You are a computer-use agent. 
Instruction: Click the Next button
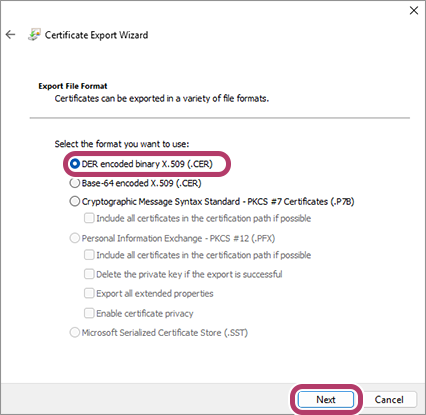pyautogui.click(x=326, y=399)
